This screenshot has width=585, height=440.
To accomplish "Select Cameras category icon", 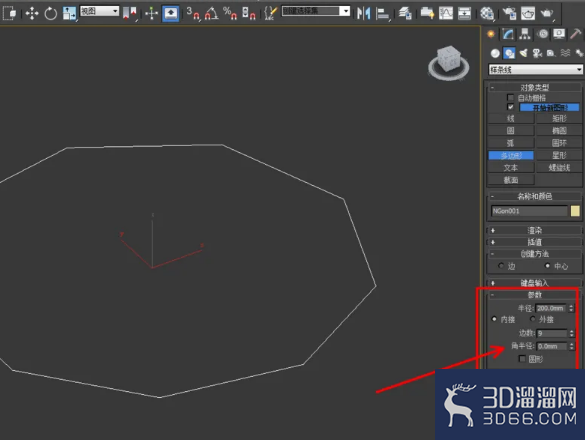I will (x=537, y=53).
